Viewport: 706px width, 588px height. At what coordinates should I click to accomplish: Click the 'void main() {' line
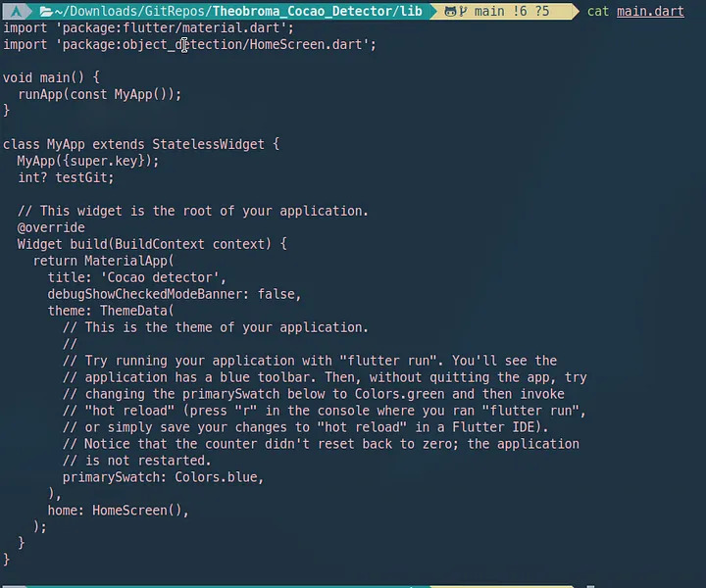51,77
